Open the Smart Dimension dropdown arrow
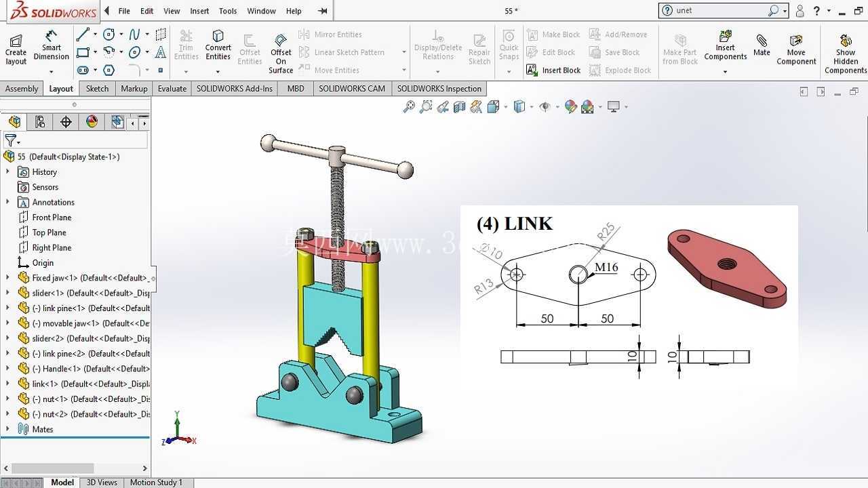868x488 pixels. pos(52,71)
